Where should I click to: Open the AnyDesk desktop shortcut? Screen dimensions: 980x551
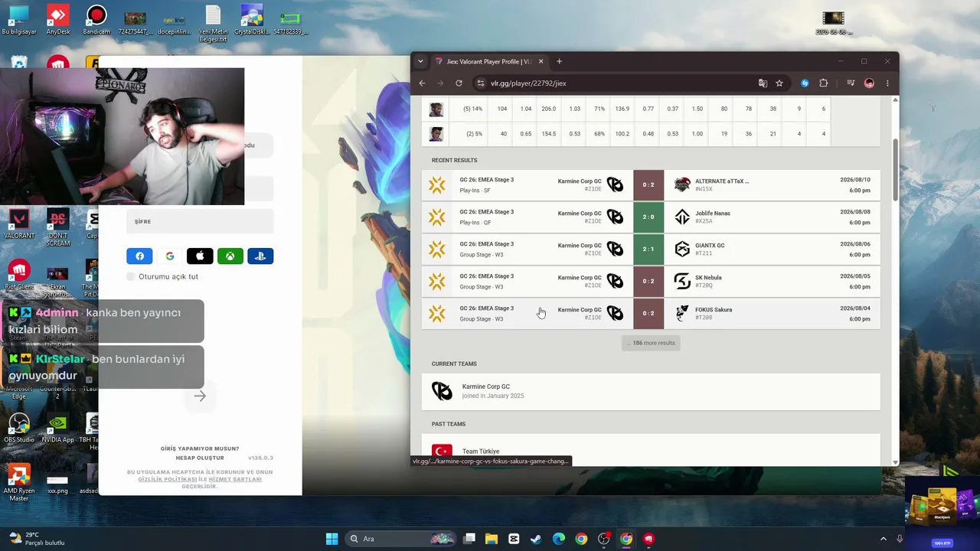57,20
